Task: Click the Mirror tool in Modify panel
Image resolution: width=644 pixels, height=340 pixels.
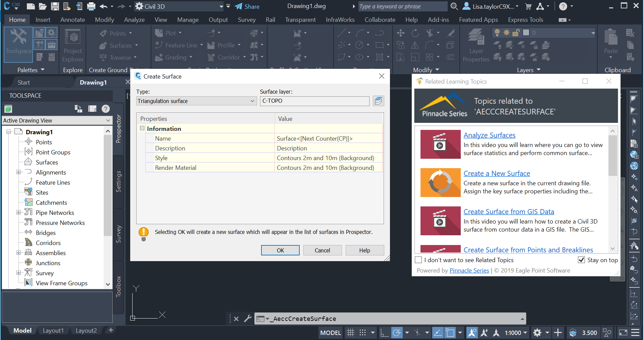Action: coord(415,45)
